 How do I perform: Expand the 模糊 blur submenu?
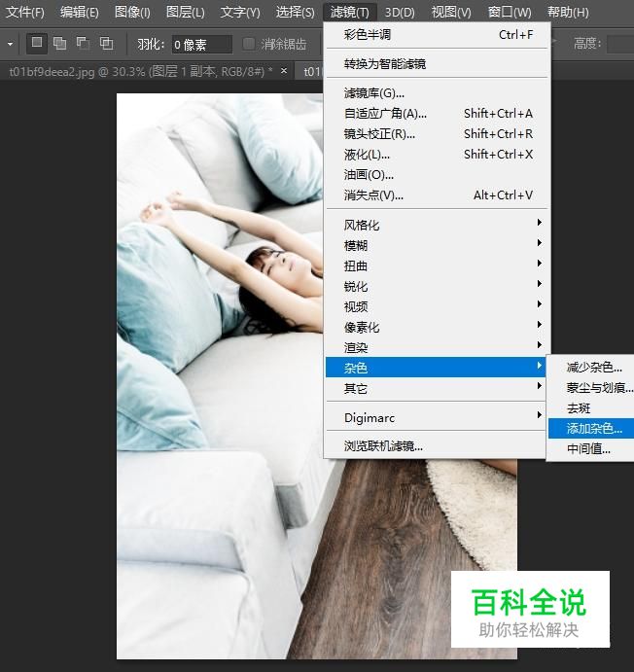[x=438, y=246]
